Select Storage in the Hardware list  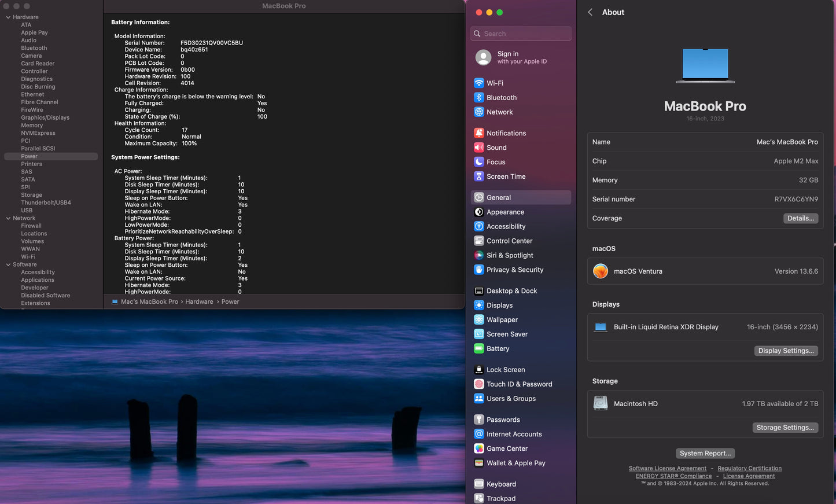[31, 195]
